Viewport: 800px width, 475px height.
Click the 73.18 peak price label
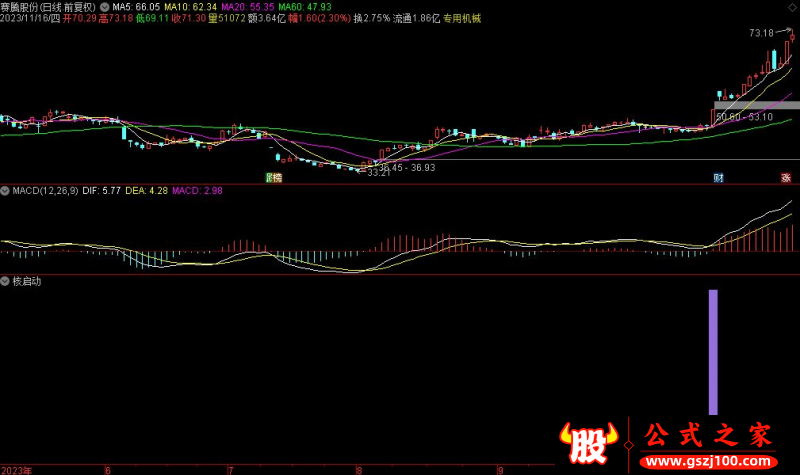(x=761, y=33)
